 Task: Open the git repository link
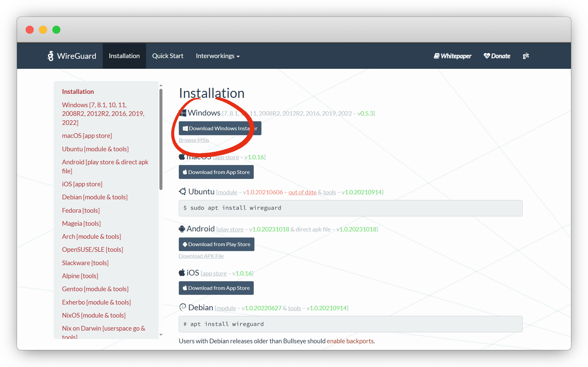pos(526,56)
